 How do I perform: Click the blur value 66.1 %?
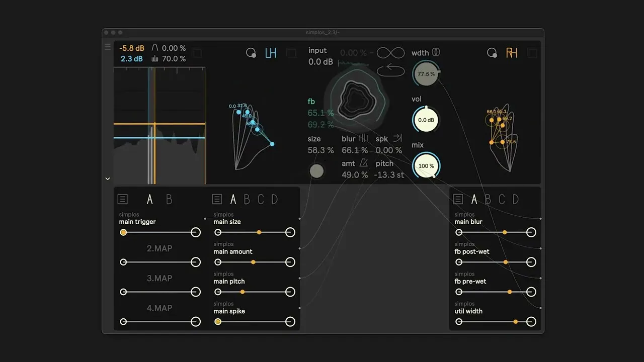click(355, 150)
